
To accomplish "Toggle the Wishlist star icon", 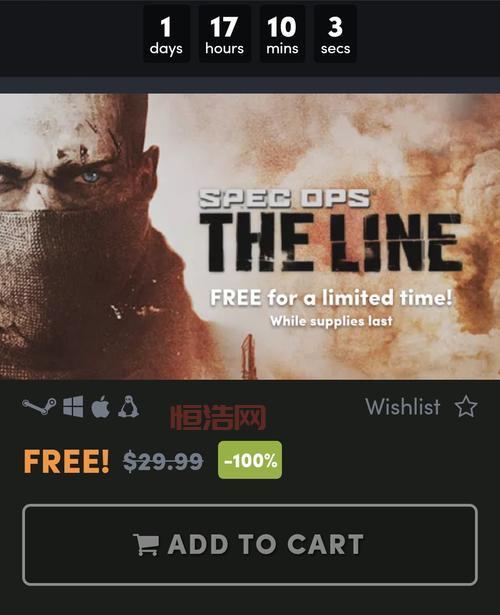I will (466, 407).
